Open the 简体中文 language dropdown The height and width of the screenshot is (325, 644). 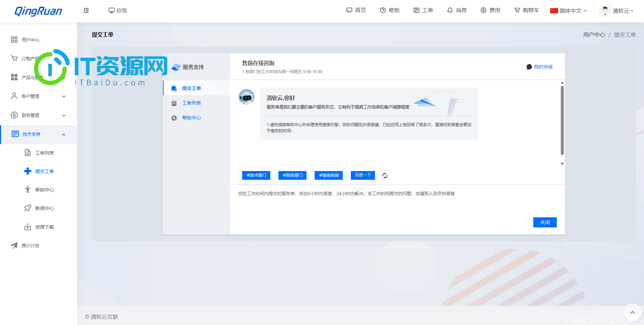(569, 11)
